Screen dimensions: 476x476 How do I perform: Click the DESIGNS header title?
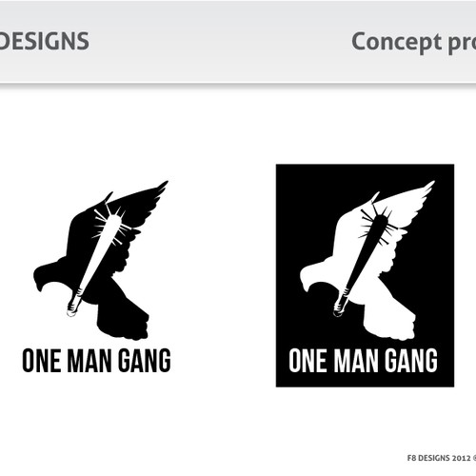pyautogui.click(x=44, y=41)
